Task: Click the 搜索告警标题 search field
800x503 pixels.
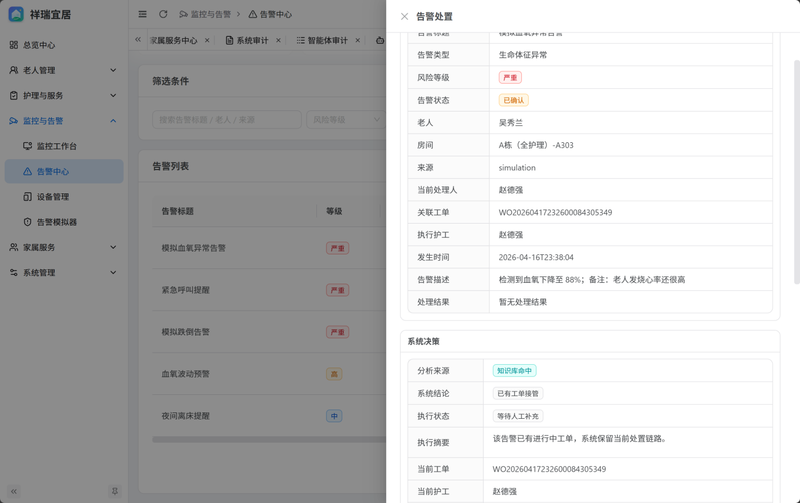Action: pos(227,120)
